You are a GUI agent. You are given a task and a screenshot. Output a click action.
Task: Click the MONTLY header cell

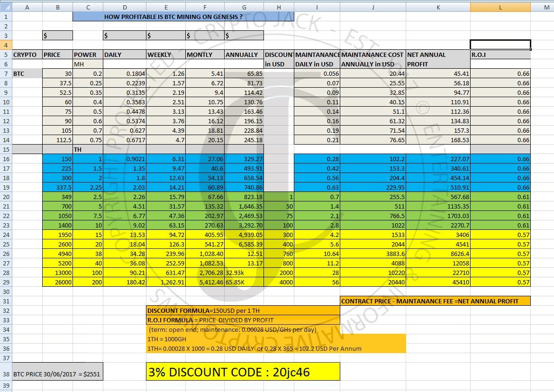pyautogui.click(x=205, y=55)
